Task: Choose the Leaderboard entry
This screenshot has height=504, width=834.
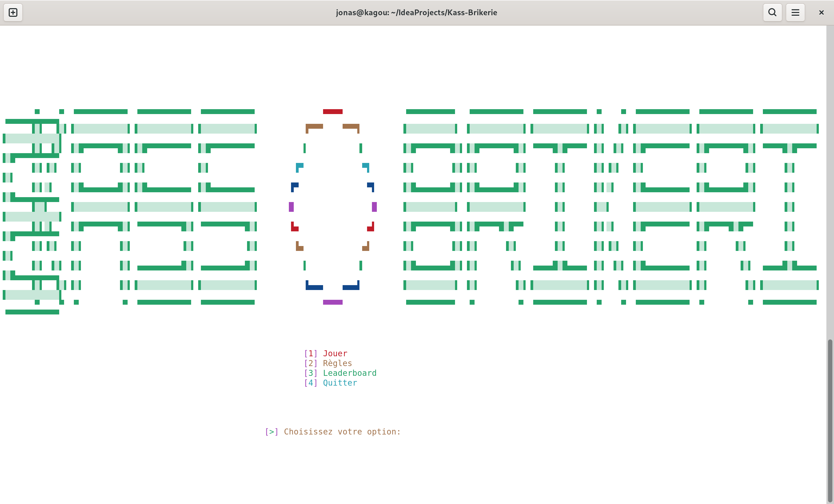Action: [x=349, y=373]
